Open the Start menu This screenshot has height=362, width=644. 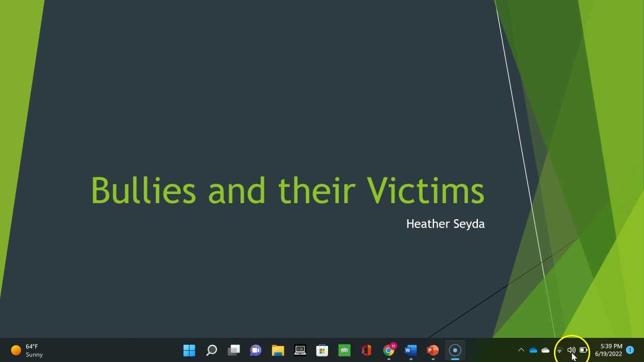pos(189,350)
